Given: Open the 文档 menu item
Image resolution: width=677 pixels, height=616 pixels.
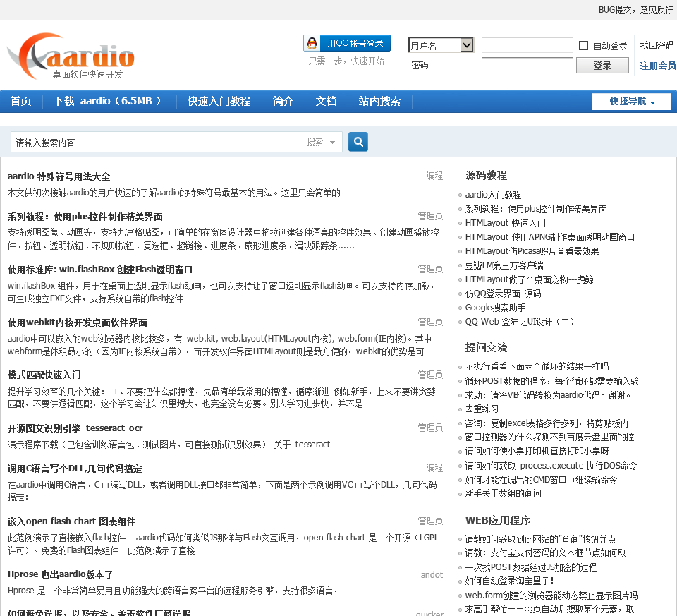Looking at the screenshot, I should (x=326, y=101).
